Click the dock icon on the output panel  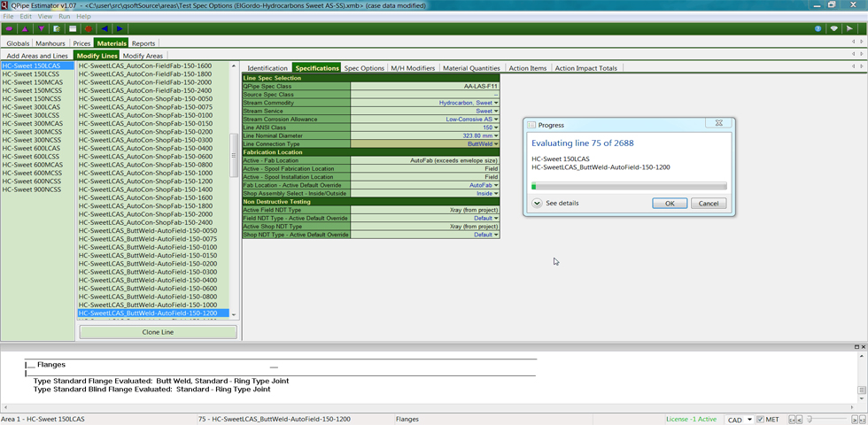point(856,346)
